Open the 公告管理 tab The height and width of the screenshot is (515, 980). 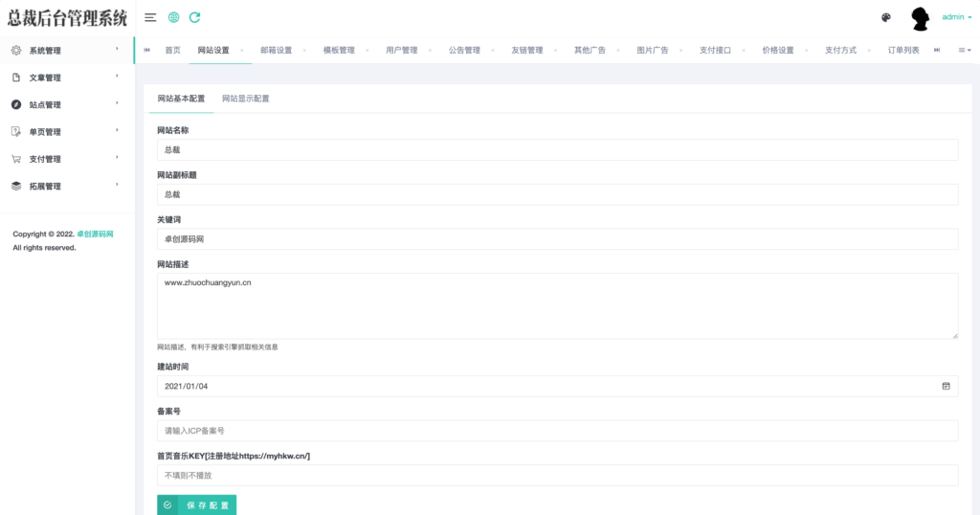tap(464, 50)
